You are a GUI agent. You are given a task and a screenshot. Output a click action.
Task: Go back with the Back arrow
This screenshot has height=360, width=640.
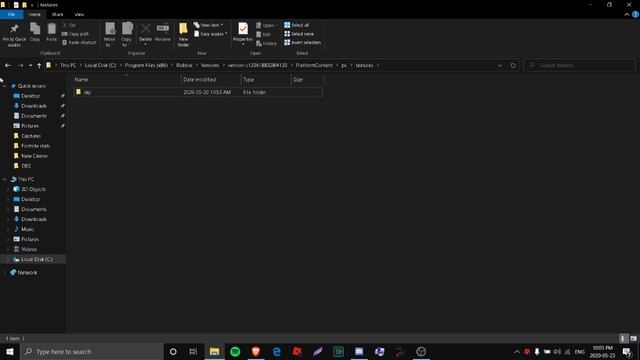click(x=8, y=65)
